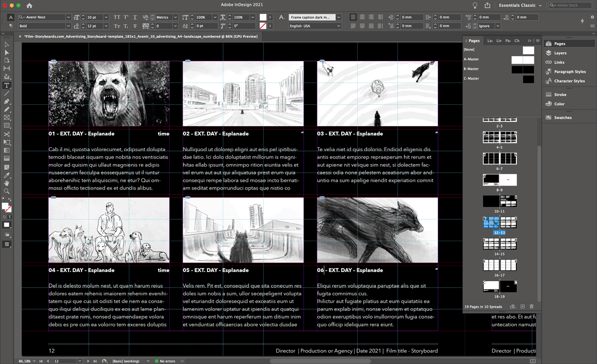Select the Scissors tool
This screenshot has height=364, width=597.
[x=7, y=134]
